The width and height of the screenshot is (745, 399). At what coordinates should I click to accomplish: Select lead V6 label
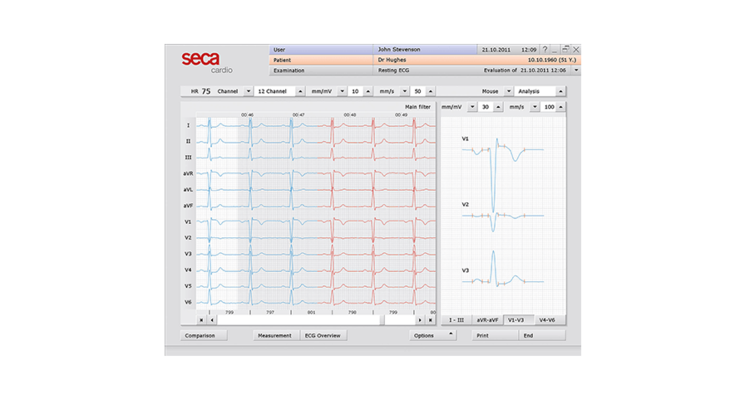point(188,302)
